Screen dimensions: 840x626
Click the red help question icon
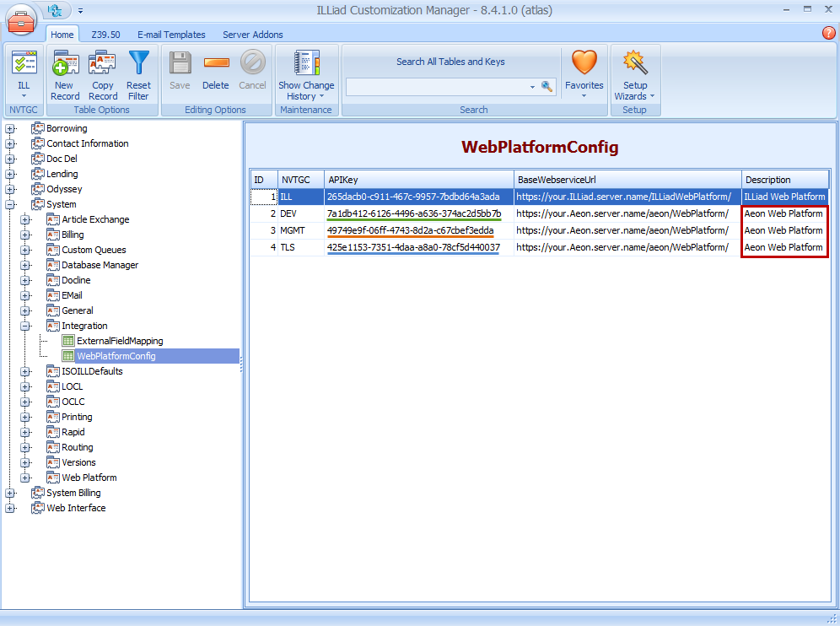pyautogui.click(x=828, y=33)
